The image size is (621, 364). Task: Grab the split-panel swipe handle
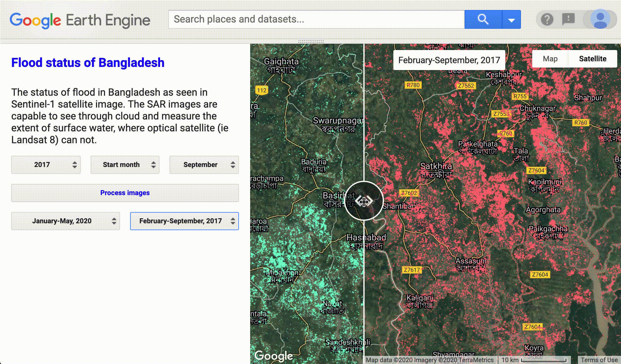coord(364,201)
